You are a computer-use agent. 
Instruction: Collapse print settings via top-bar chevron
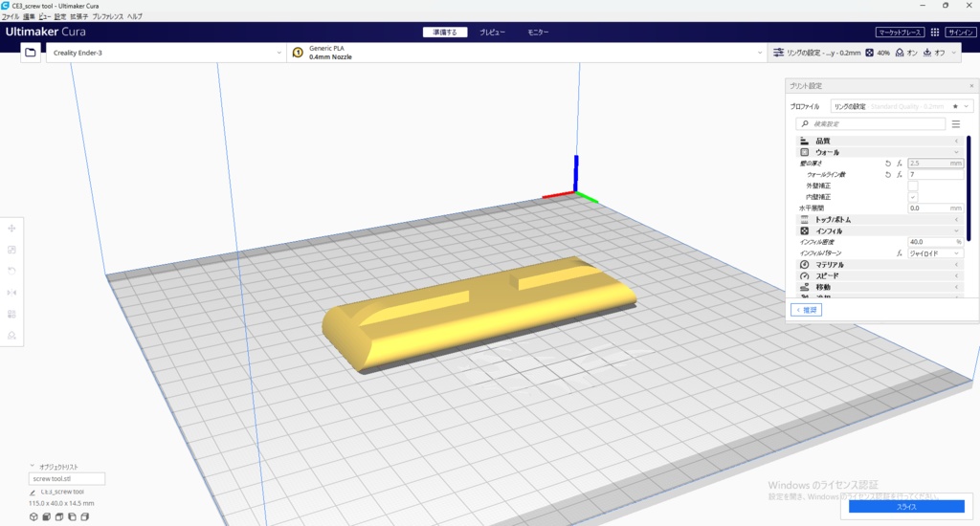pyautogui.click(x=954, y=53)
